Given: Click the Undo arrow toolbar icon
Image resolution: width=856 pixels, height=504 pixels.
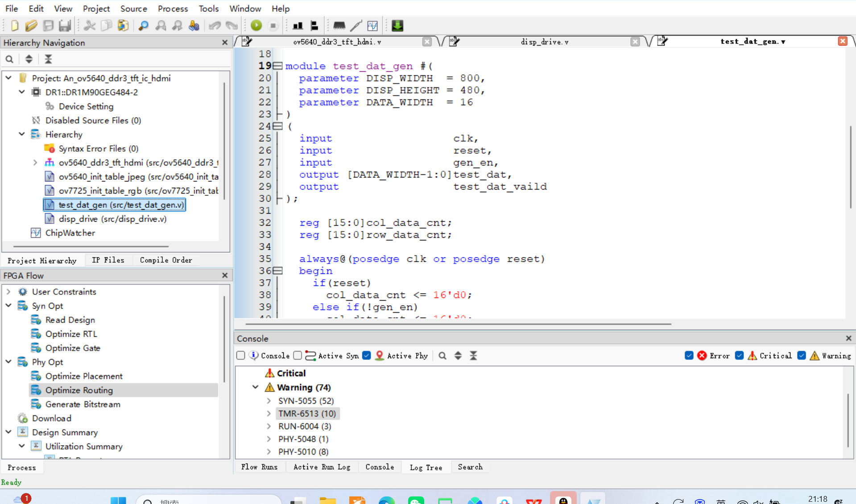Looking at the screenshot, I should [x=215, y=26].
